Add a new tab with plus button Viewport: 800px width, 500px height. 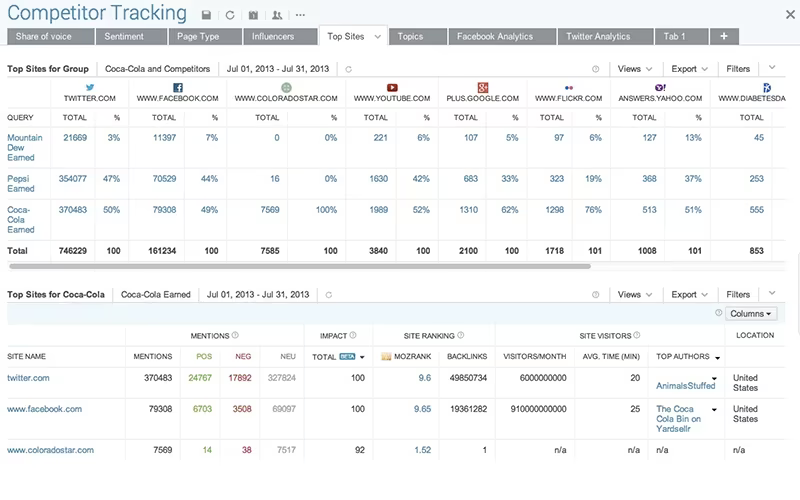tap(723, 36)
